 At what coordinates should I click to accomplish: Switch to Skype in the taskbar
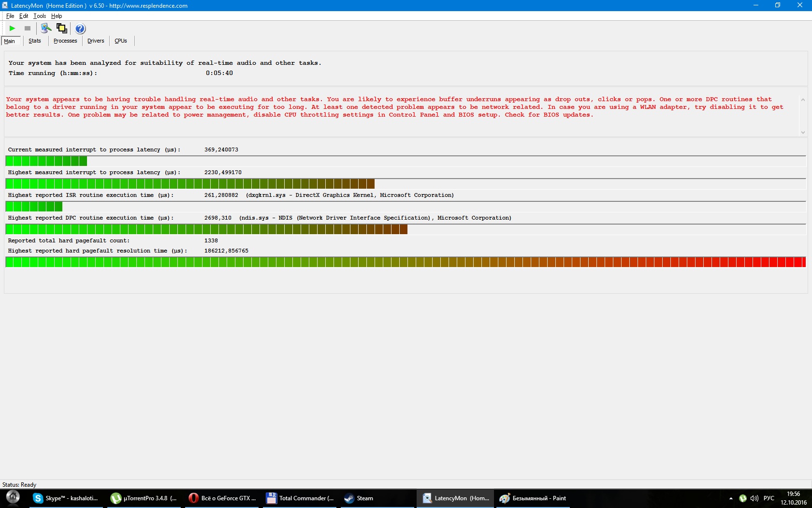[66, 498]
